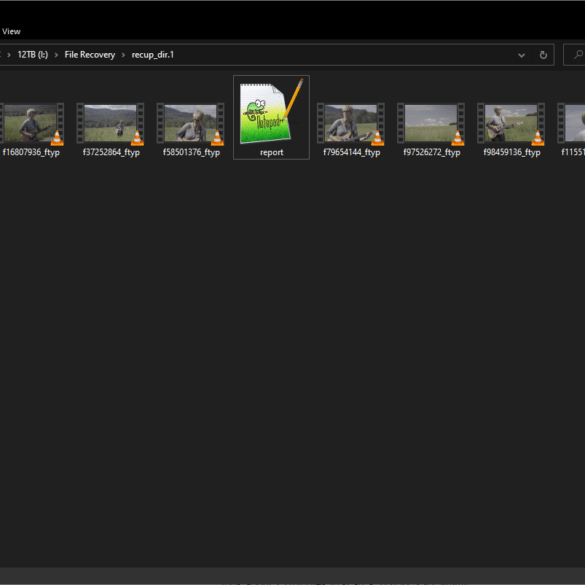
Task: Click the recup_dir.1 breadcrumb segment
Action: [153, 55]
